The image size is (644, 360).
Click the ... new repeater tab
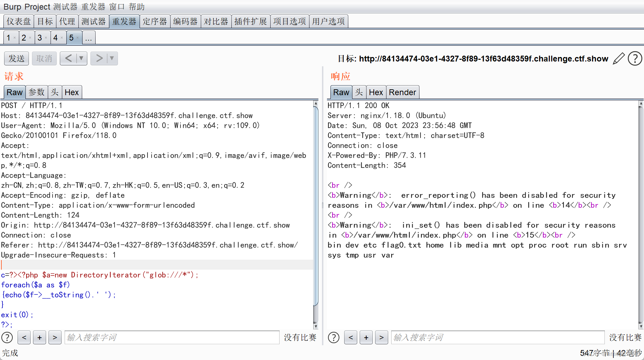click(88, 38)
